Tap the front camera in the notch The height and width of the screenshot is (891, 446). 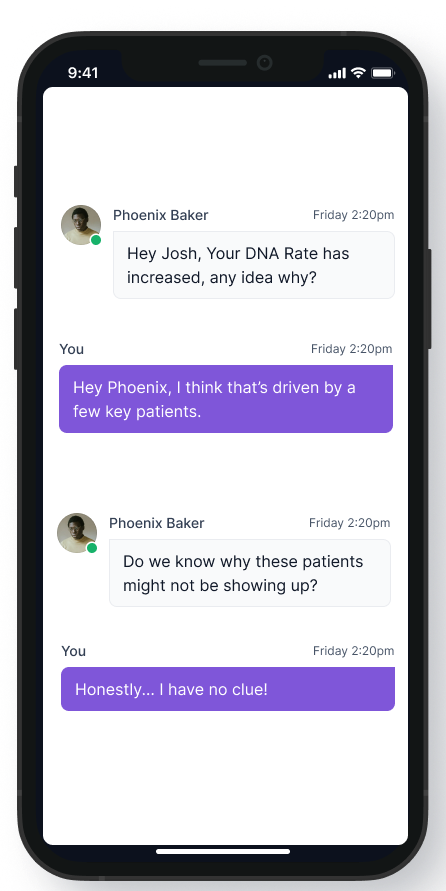(264, 63)
